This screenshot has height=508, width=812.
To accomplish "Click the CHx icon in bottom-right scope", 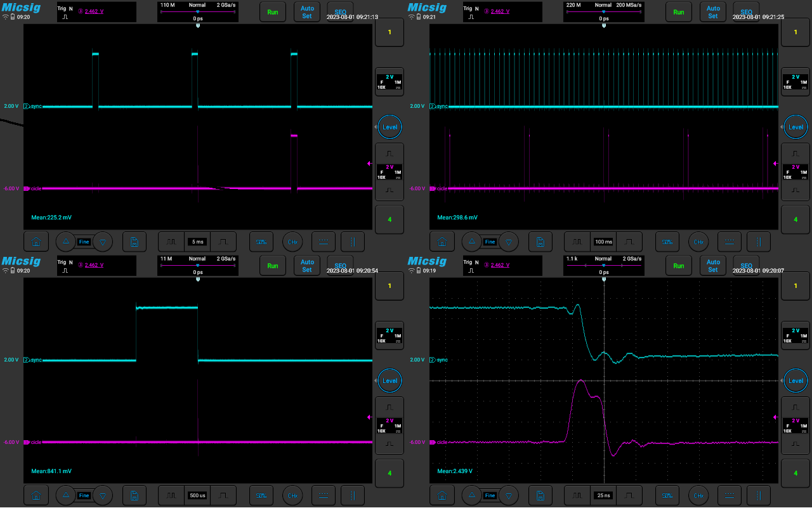I will [x=698, y=495].
